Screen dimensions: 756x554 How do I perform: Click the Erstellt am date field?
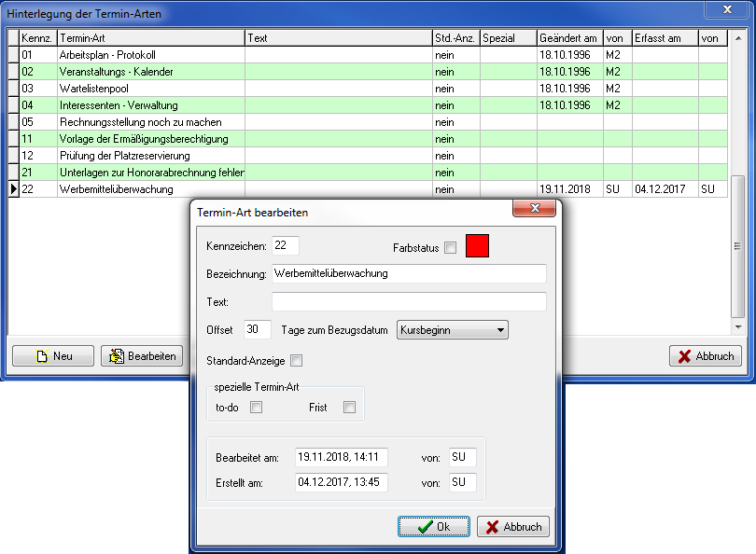(342, 482)
